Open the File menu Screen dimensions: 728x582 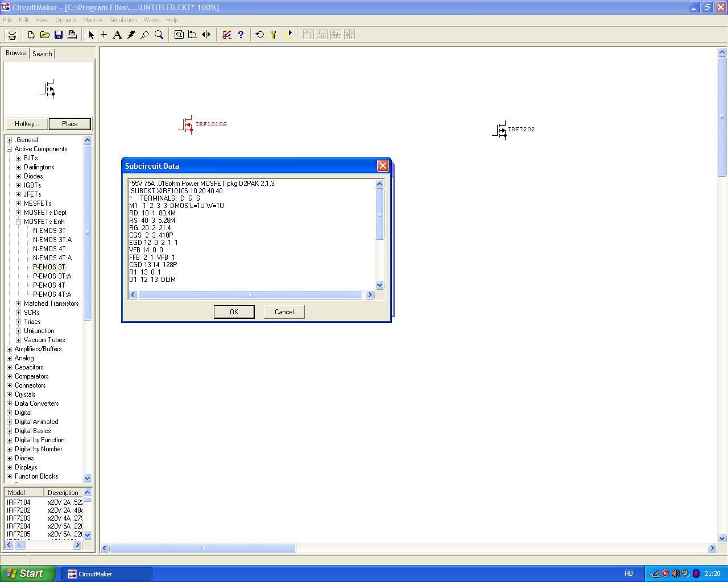(7, 20)
